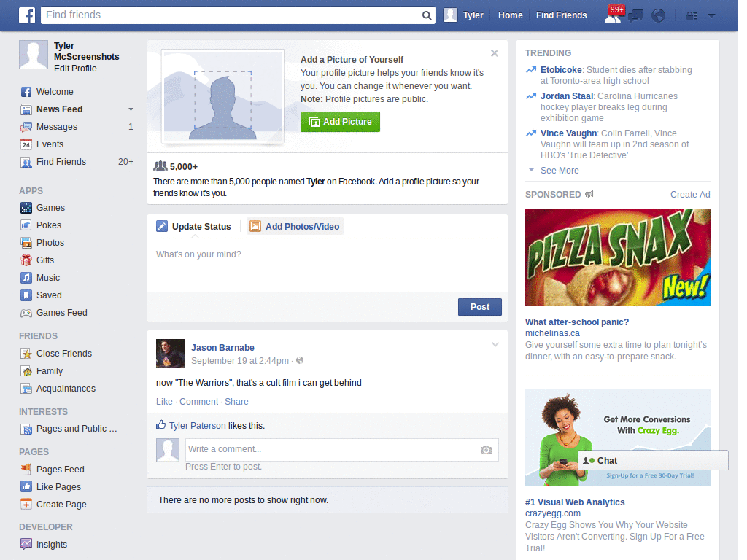Open the crazyegg.com ad link
This screenshot has width=747, height=560.
click(553, 513)
